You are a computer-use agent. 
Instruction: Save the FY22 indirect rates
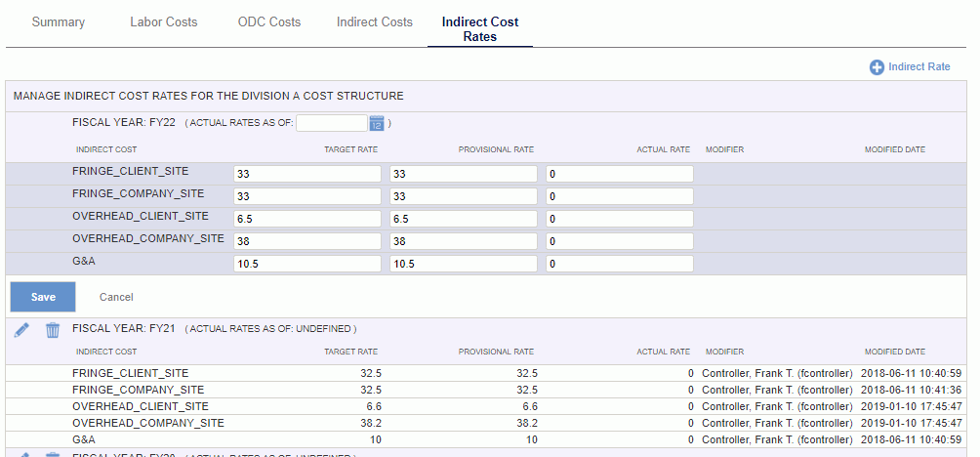(43, 297)
